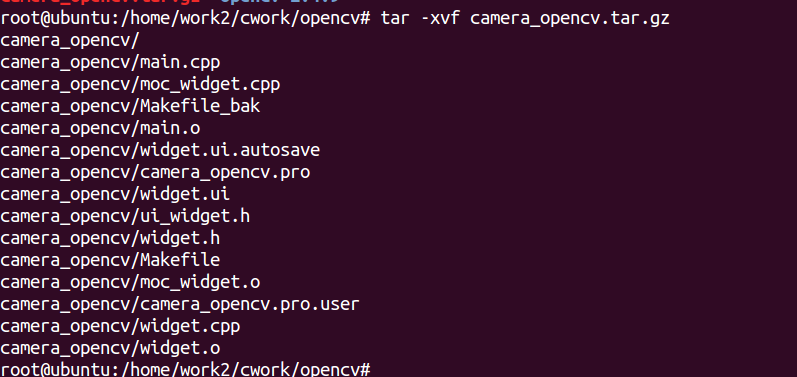797x377 pixels.
Task: Click the tar -xvf command text
Action: pyautogui.click(x=420, y=19)
